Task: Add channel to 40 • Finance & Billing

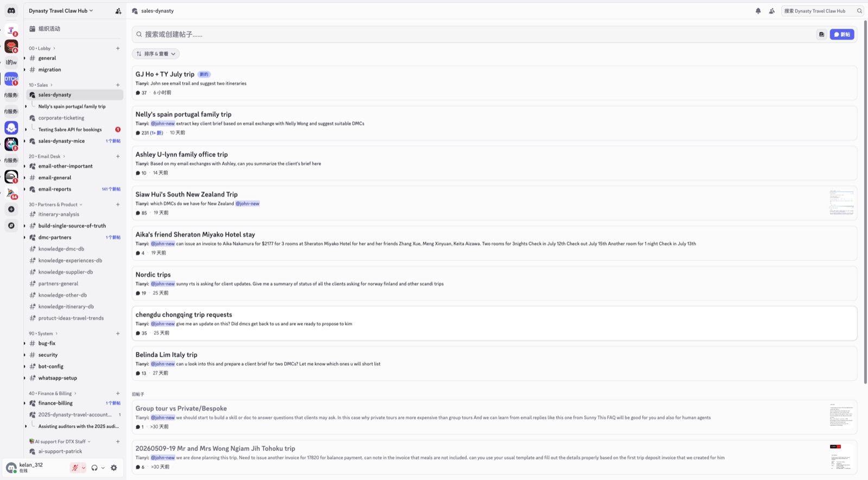Action: [x=118, y=393]
